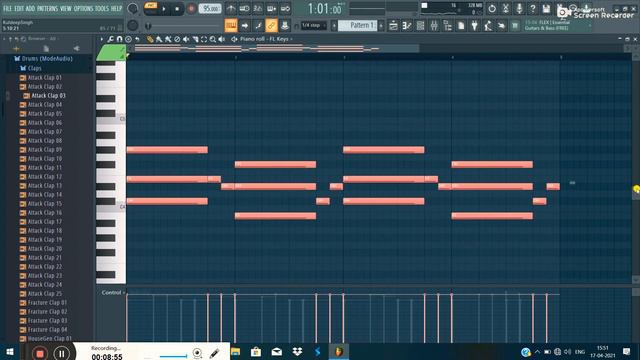
Task: Toggle the recording countdown
Action: [x=258, y=8]
